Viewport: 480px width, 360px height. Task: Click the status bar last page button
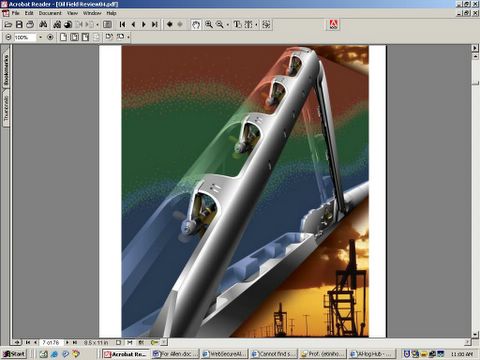click(75, 342)
